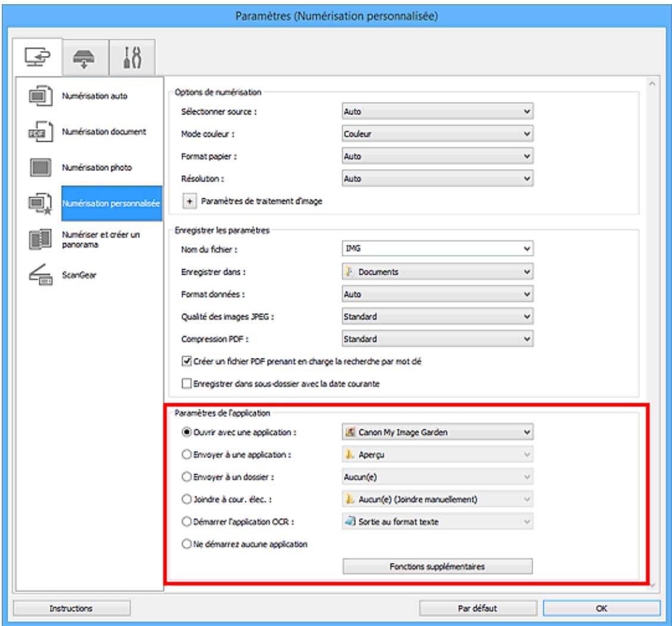Open the Numériser et créer un panorama icon
This screenshot has height=626, width=672.
click(39, 240)
